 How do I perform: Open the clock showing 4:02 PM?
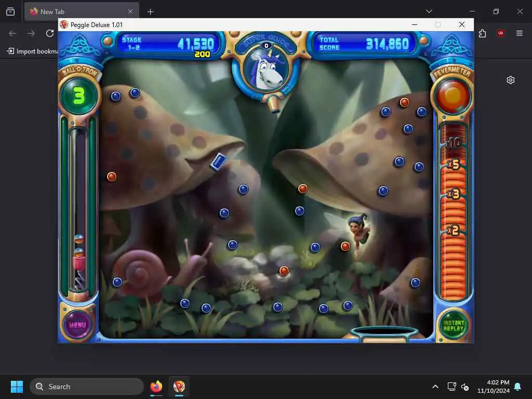click(x=494, y=387)
